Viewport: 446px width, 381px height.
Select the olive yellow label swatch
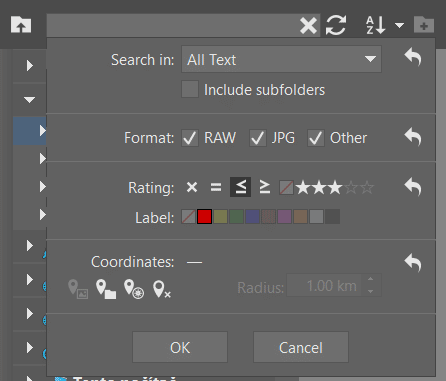click(220, 217)
